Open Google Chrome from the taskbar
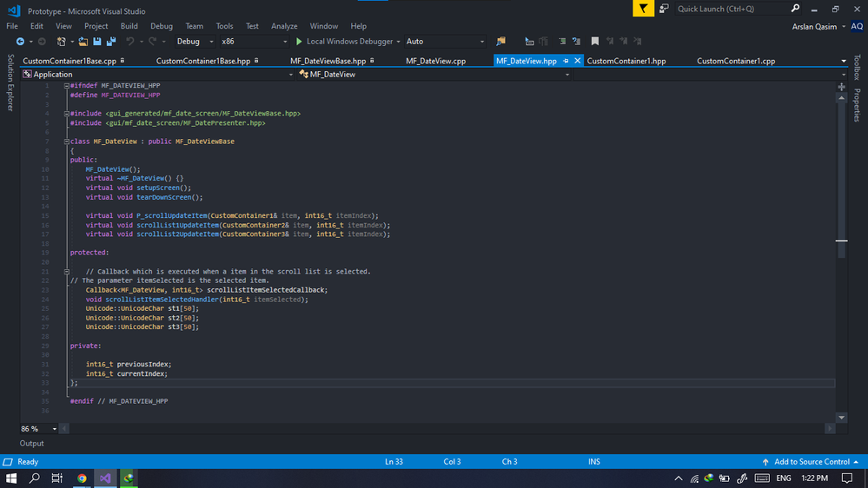 (x=82, y=478)
